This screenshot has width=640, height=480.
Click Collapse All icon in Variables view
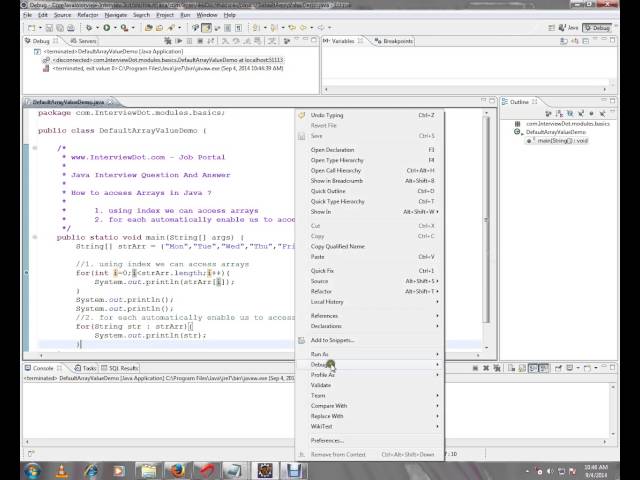pyautogui.click(x=585, y=41)
